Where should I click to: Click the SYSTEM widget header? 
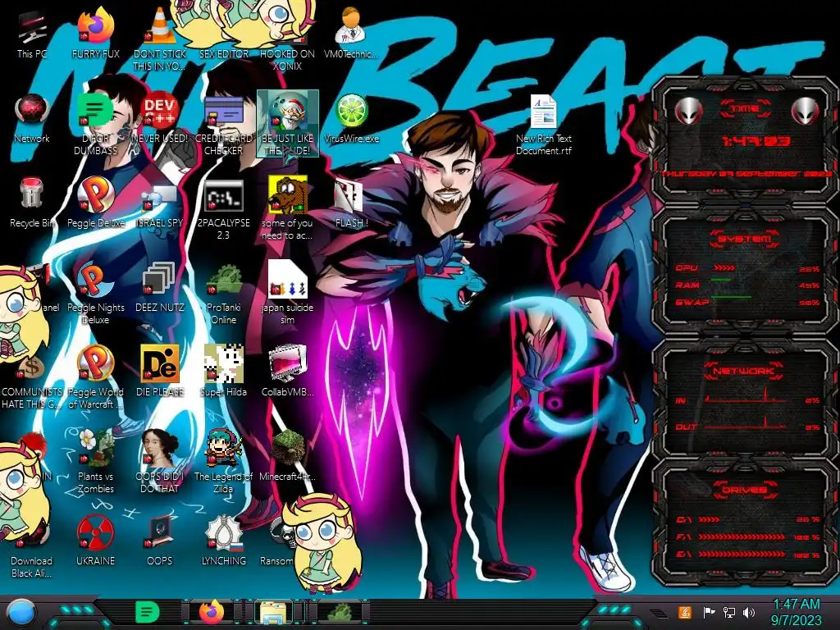(x=745, y=239)
